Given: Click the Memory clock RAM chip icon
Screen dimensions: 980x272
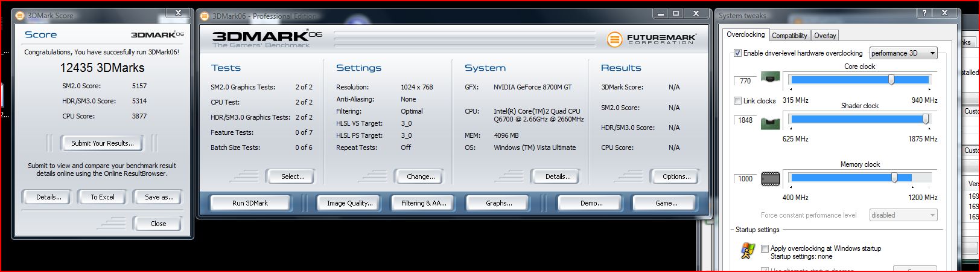Looking at the screenshot, I should tap(770, 178).
